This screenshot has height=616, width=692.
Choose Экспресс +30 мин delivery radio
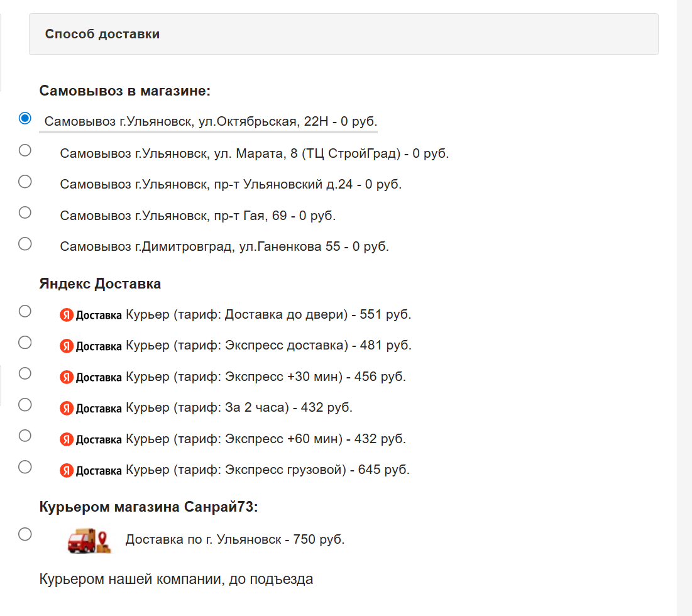(25, 373)
